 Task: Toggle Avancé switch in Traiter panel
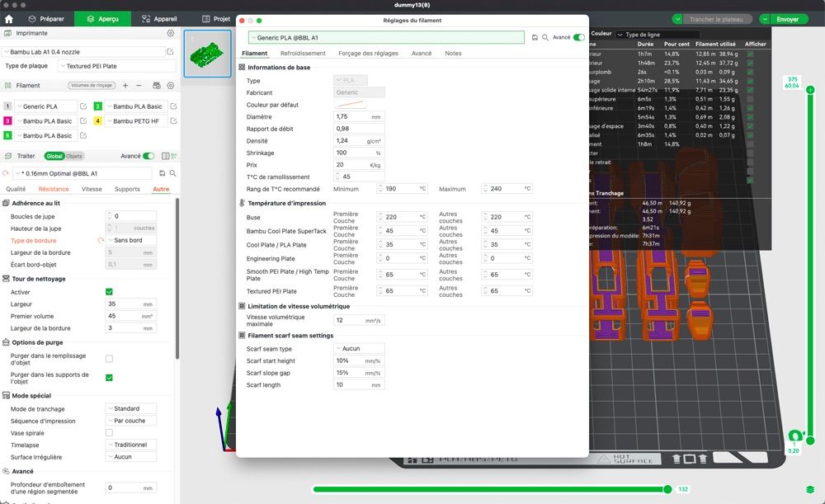pos(148,156)
